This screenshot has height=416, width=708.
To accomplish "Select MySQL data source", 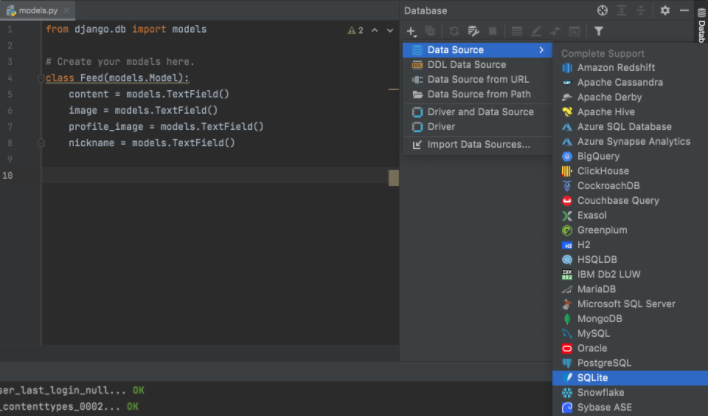I will (630, 334).
